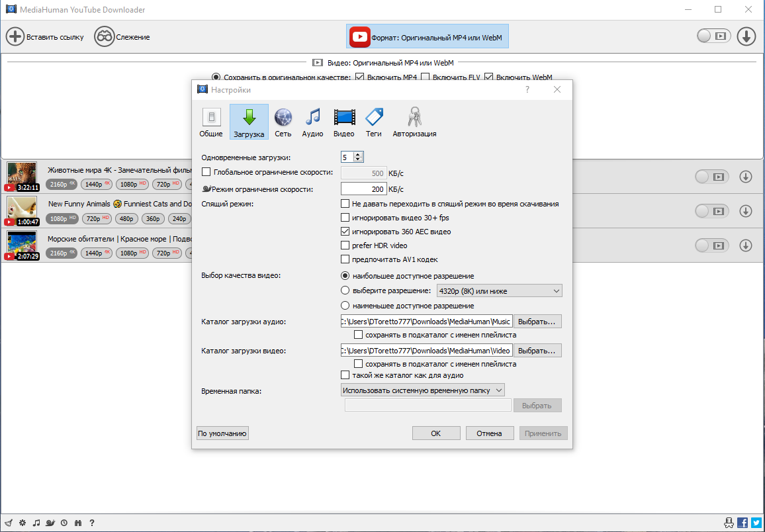Increase the simultaneous downloads stepper up arrow
This screenshot has width=765, height=532.
coord(358,155)
